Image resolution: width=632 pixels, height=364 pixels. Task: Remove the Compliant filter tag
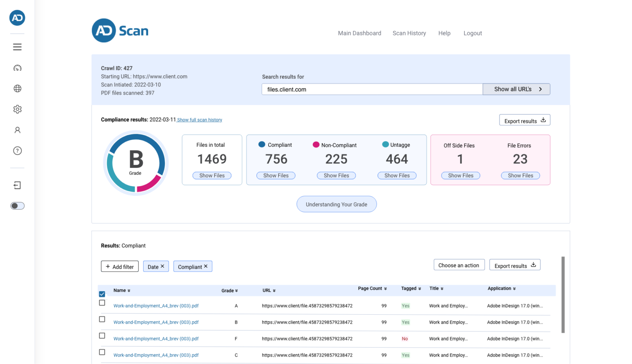tap(206, 266)
